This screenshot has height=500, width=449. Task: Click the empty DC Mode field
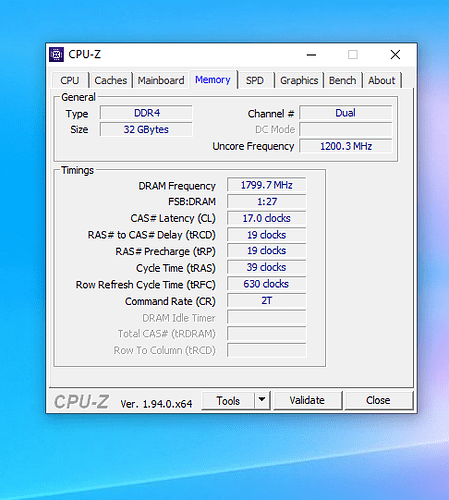click(x=345, y=129)
